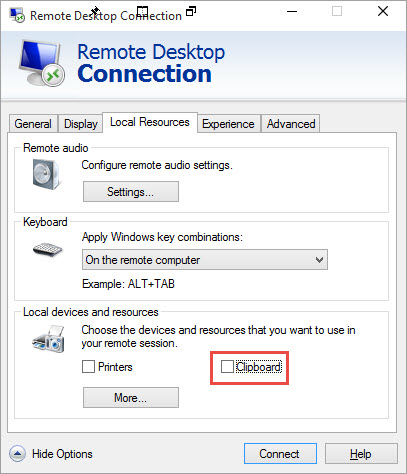Click the printer and camera devices icon
The width and height of the screenshot is (407, 474).
pos(48,339)
